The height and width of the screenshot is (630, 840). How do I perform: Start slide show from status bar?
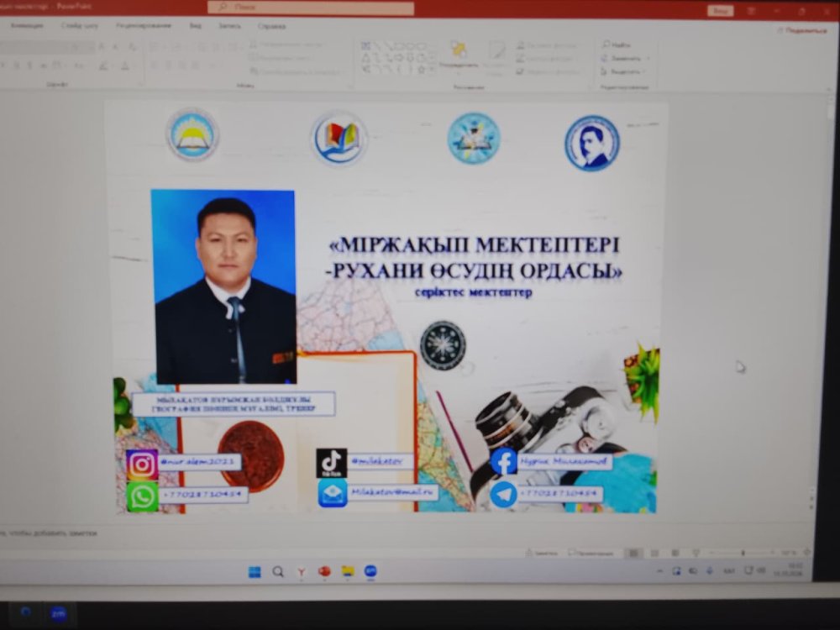click(x=696, y=553)
